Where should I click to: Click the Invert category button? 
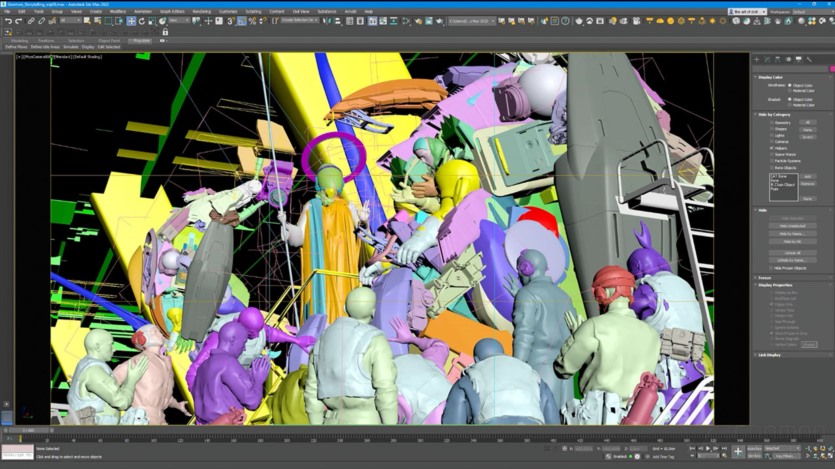(808, 137)
